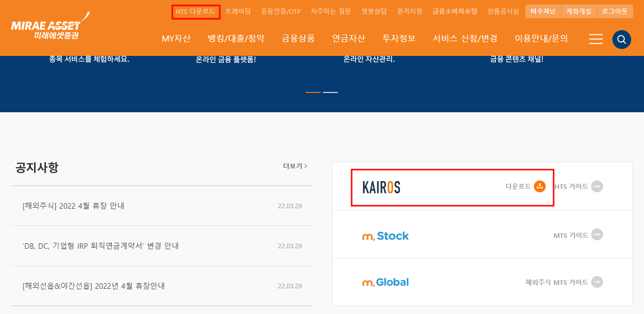644x314 pixels.
Task: Click the HTS 다운로드 link
Action: pos(196,11)
